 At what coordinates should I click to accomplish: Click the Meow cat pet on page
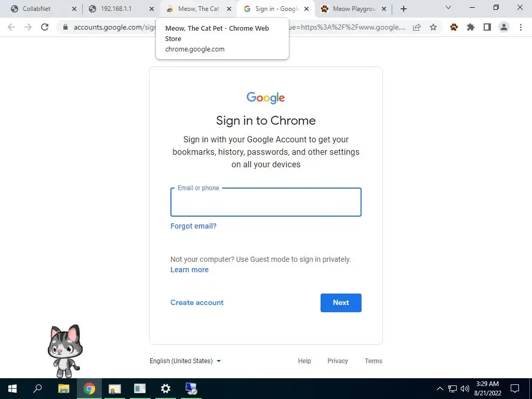point(65,351)
